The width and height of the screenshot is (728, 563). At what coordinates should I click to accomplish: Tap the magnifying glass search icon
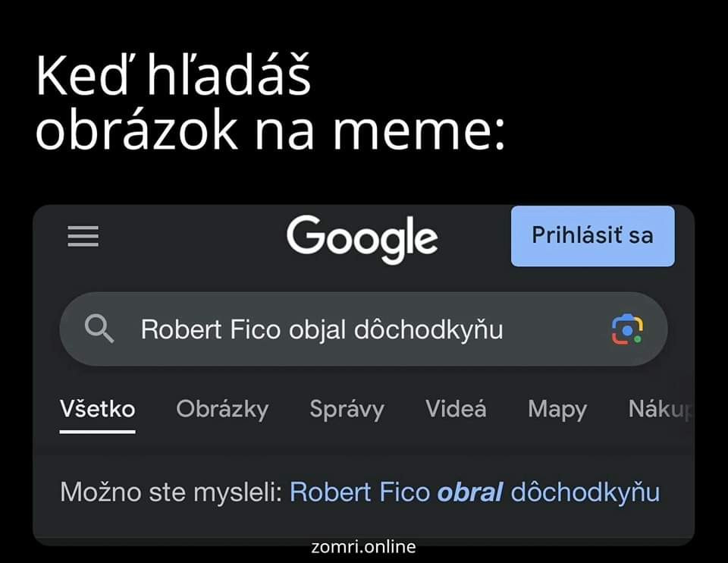click(x=99, y=329)
